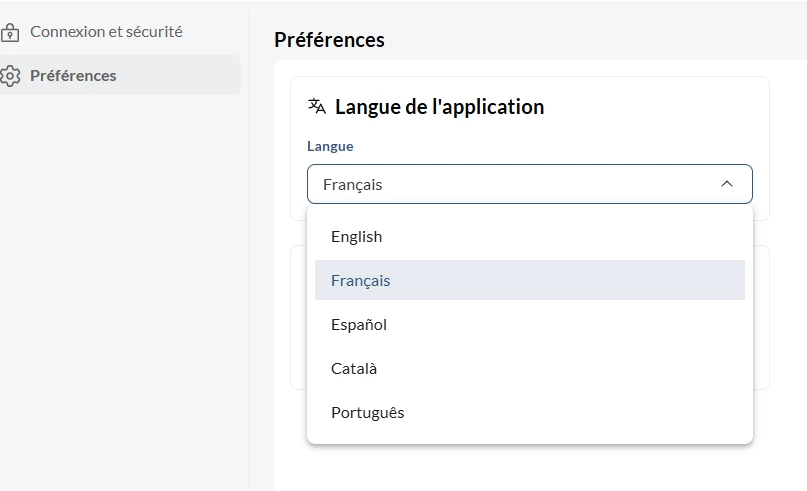Select English from the language list
This screenshot has height=491, width=807.
357,237
